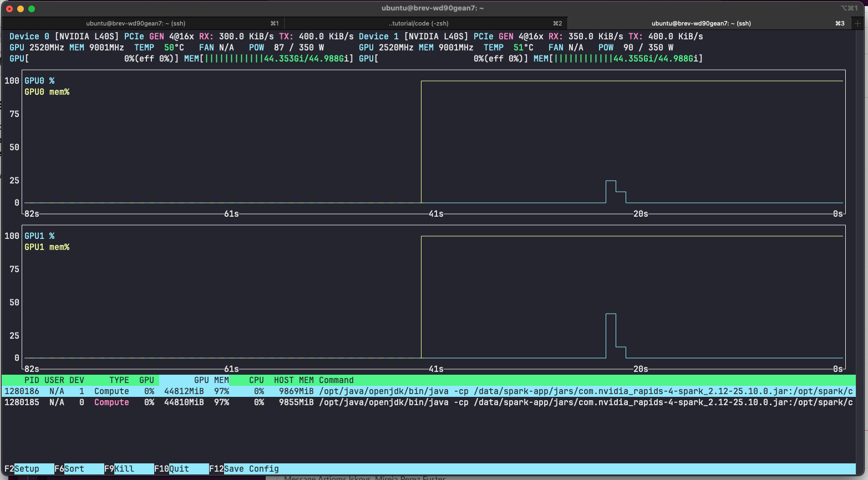Click the PID column header
This screenshot has width=868, height=480.
32,380
